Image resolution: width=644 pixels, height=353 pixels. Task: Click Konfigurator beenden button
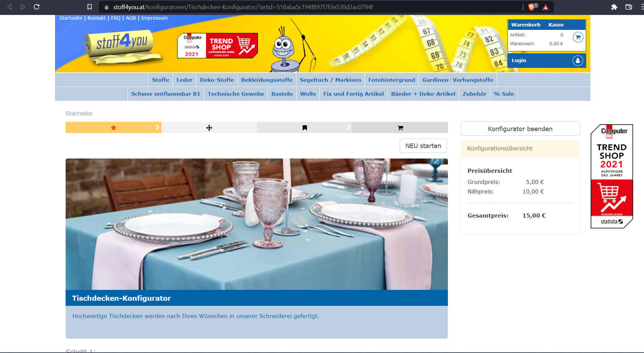520,129
